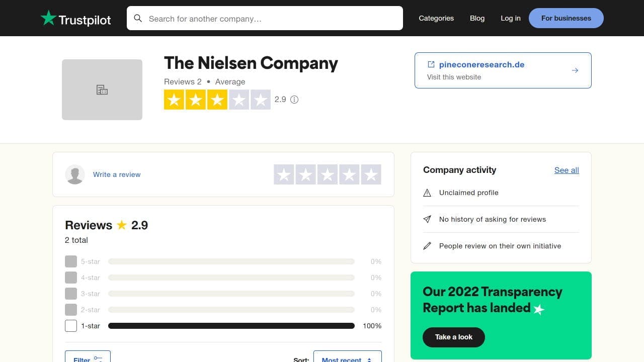Click the arrow icon in website card
Image resolution: width=644 pixels, height=362 pixels.
coord(575,70)
